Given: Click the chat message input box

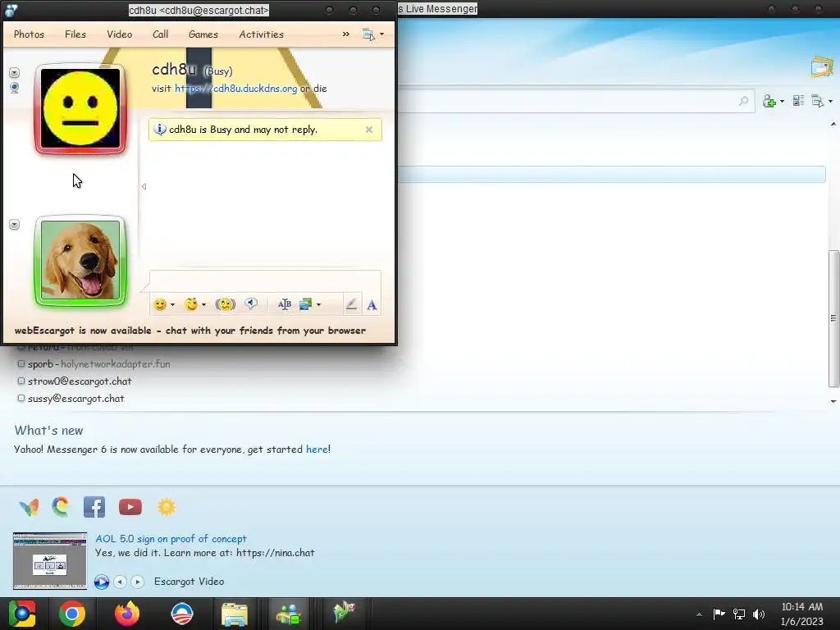Looking at the screenshot, I should pyautogui.click(x=265, y=281).
